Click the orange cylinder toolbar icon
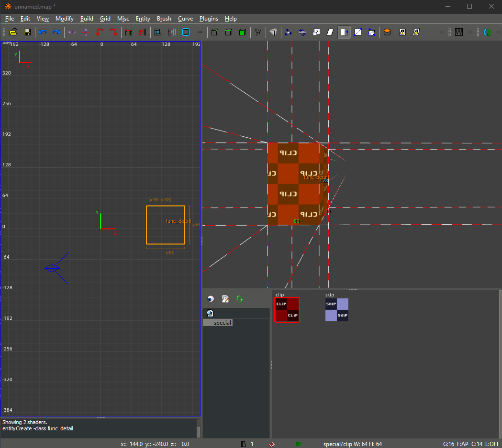The height and width of the screenshot is (448, 502). click(387, 32)
